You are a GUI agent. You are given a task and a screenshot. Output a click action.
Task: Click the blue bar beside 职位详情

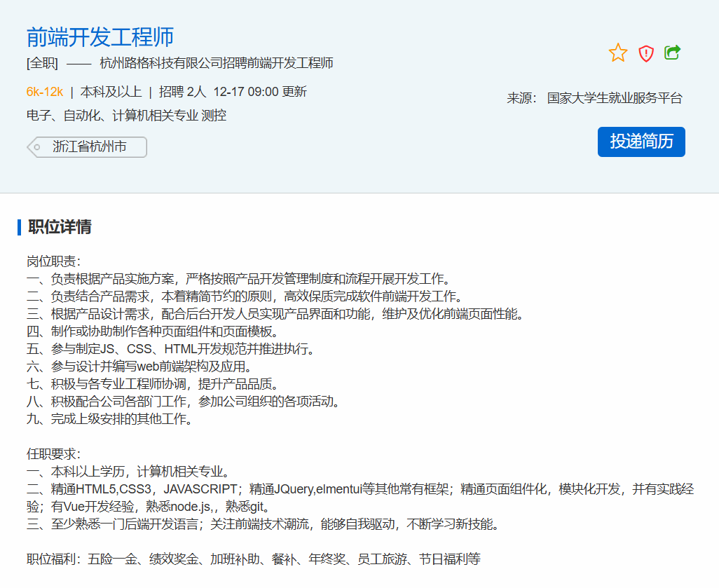pyautogui.click(x=20, y=227)
